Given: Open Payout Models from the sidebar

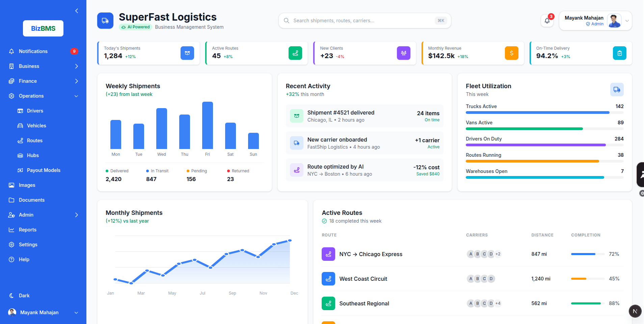Looking at the screenshot, I should pos(21,170).
